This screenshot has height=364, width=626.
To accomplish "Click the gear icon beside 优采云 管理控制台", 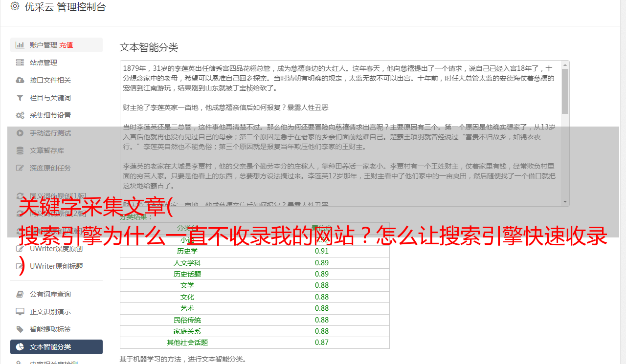I will point(15,7).
